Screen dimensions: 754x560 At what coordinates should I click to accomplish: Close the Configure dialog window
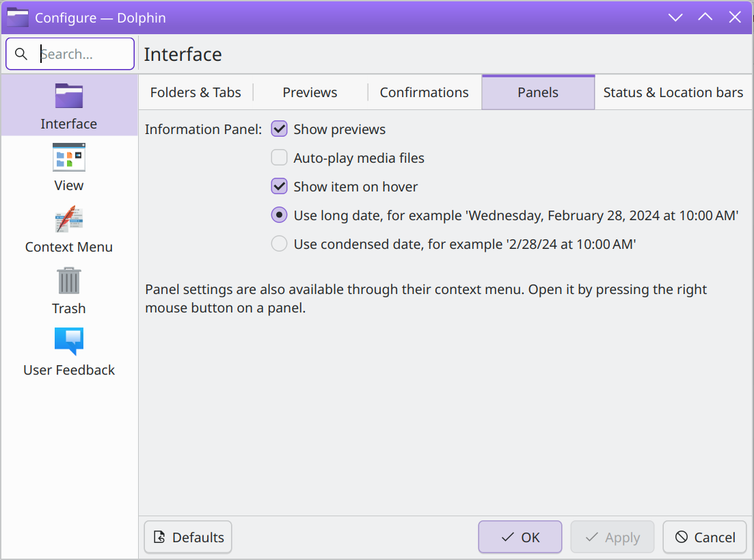tap(735, 17)
